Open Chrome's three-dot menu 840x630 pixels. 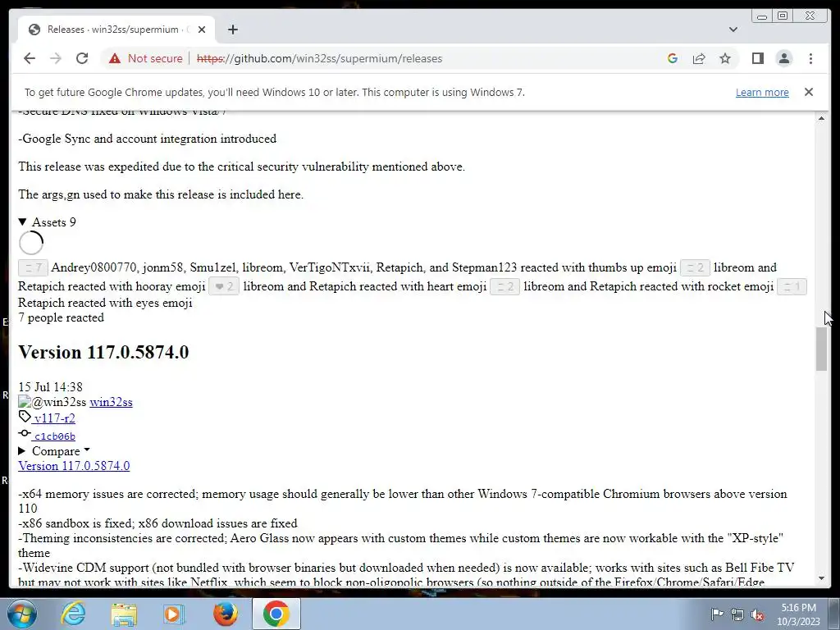[810, 58]
